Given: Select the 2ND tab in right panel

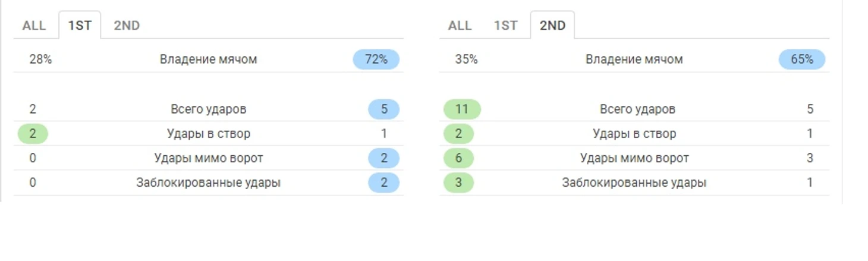Looking at the screenshot, I should 552,26.
